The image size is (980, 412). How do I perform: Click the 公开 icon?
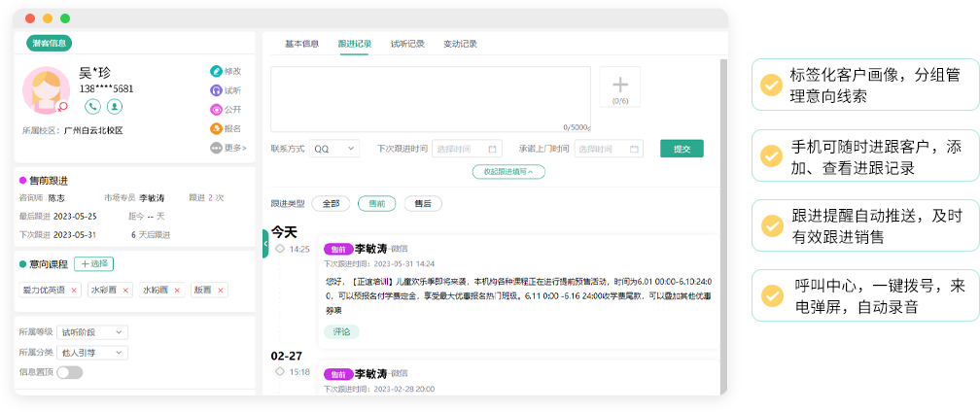pyautogui.click(x=216, y=110)
